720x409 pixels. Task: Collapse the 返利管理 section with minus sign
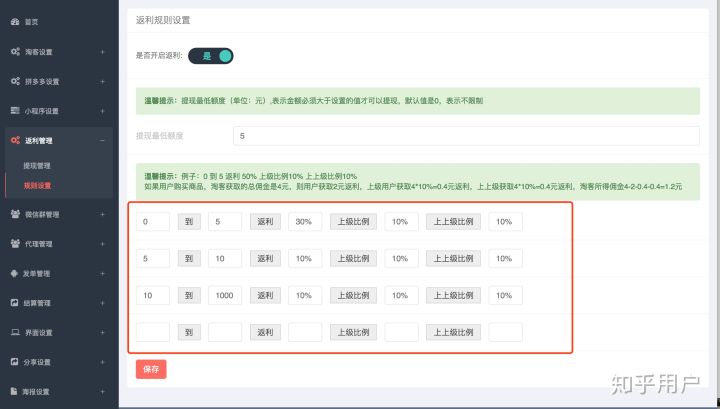click(102, 141)
